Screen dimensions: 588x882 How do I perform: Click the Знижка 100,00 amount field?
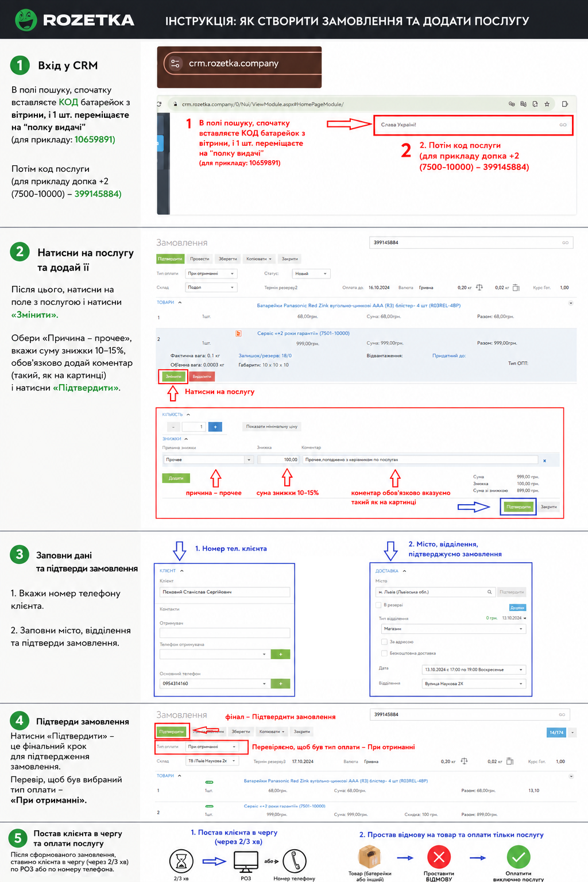pos(278,459)
